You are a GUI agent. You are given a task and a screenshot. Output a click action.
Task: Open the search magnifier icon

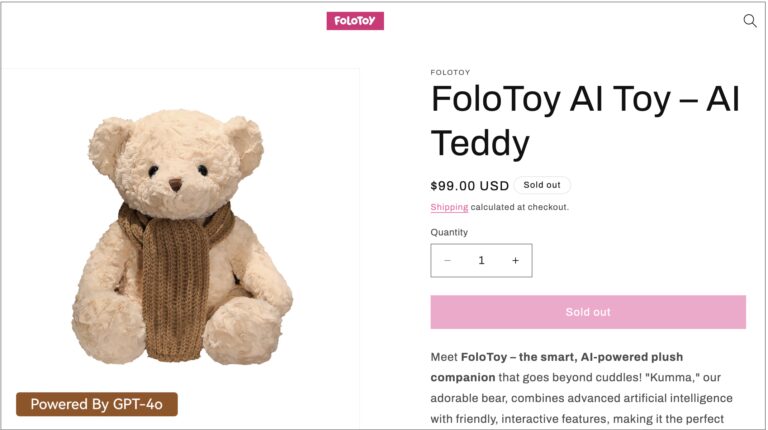coord(749,21)
